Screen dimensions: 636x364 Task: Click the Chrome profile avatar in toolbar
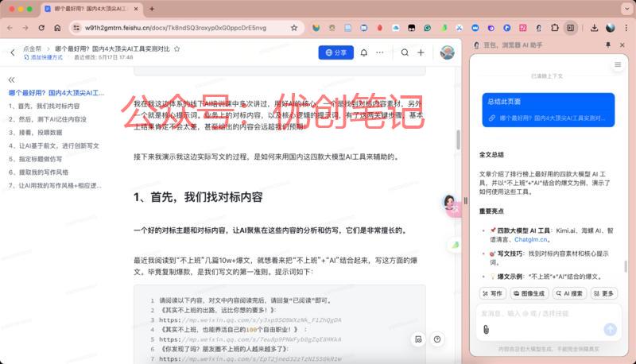click(x=611, y=28)
